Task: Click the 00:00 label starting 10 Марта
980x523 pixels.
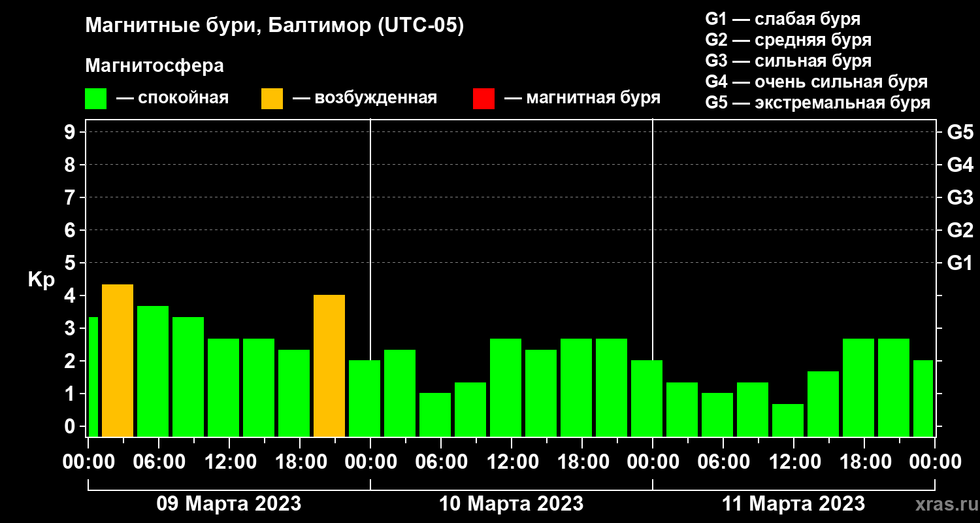Action: coord(370,462)
